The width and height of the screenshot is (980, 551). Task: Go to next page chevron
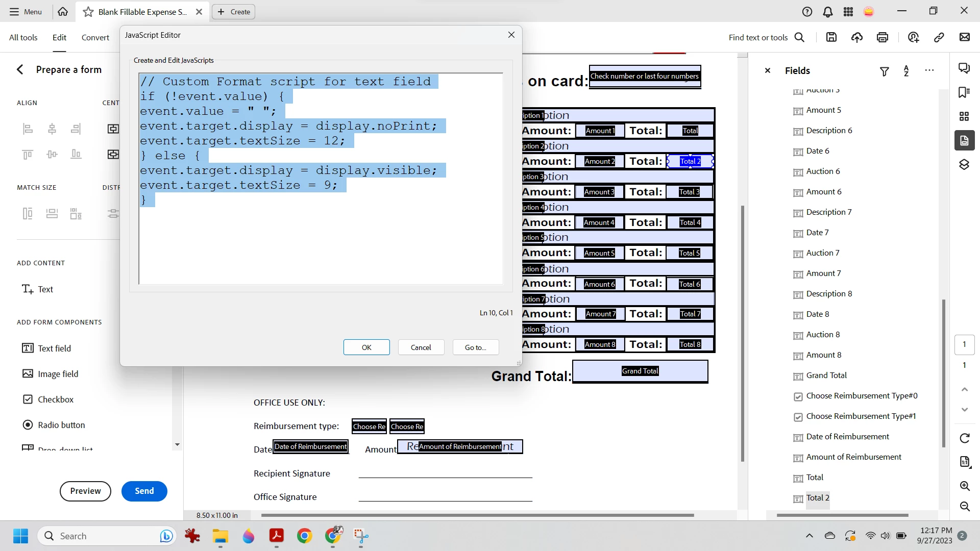click(965, 410)
